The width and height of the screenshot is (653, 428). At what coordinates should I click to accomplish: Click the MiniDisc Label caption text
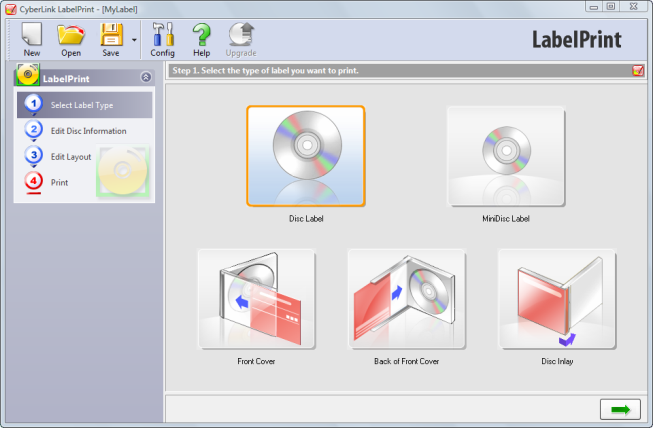506,219
